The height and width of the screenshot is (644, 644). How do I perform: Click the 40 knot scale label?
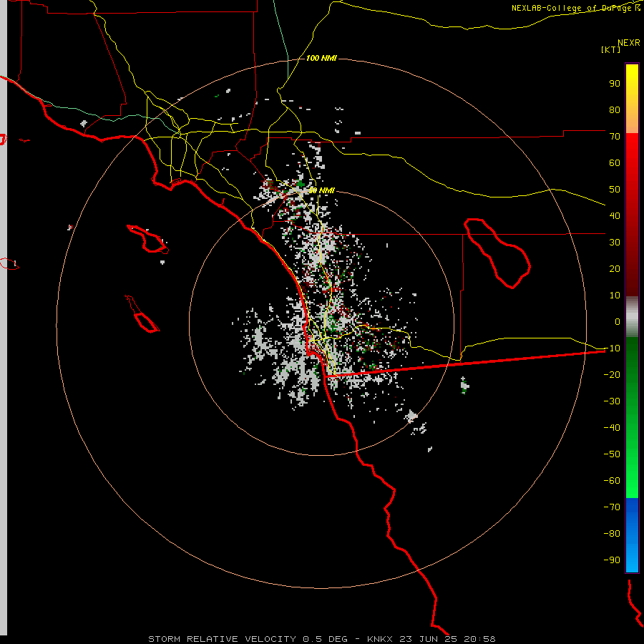tap(615, 215)
